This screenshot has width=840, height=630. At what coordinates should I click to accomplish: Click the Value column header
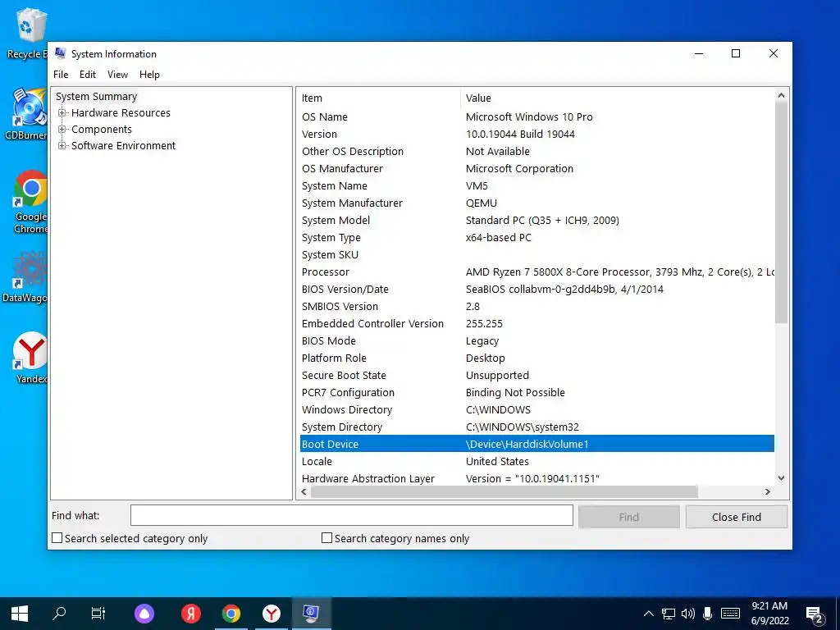[617, 98]
